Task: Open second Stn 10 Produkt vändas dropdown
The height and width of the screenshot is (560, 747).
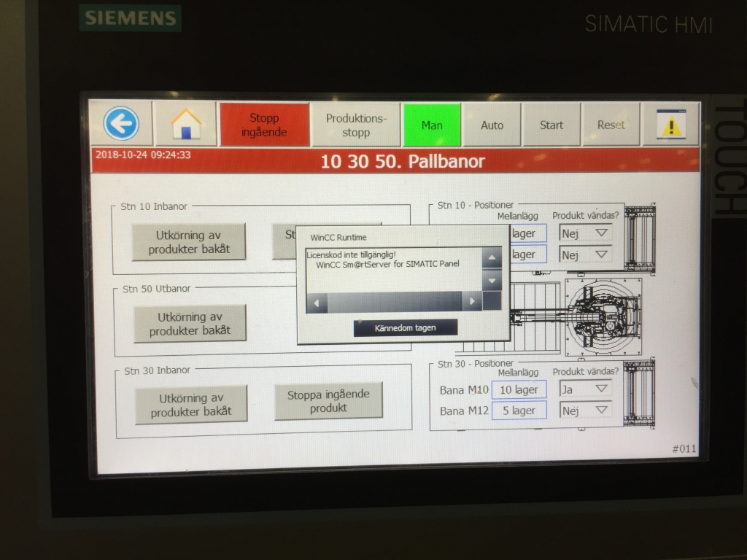Action: click(584, 254)
